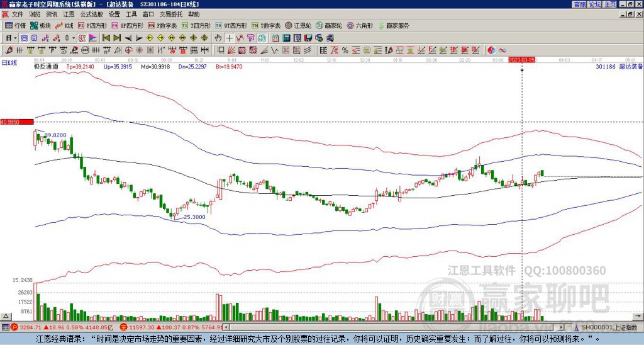The width and height of the screenshot is (644, 345).
Task: Open the 行情 quotes view
Action: (15, 25)
